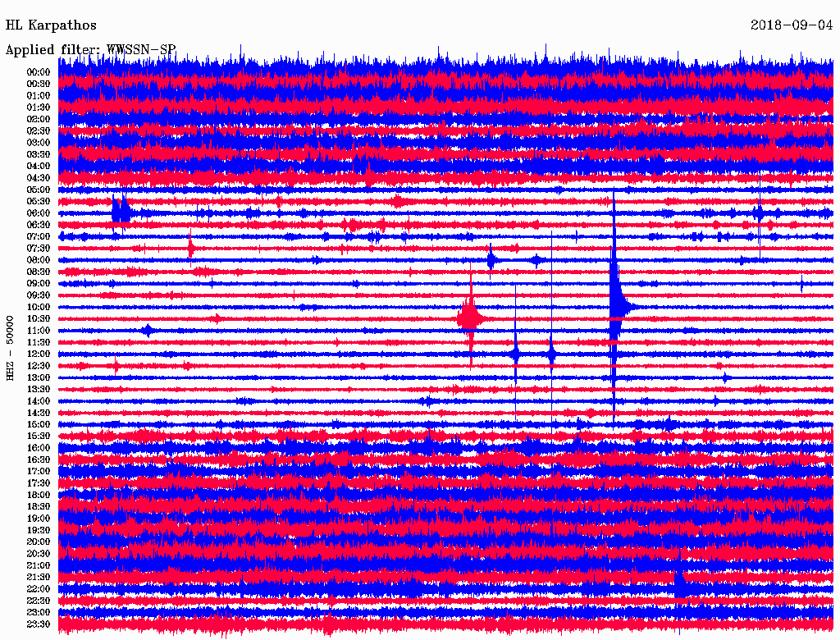Select the 16:30 time label
Screen dimensions: 840x640
39,460
